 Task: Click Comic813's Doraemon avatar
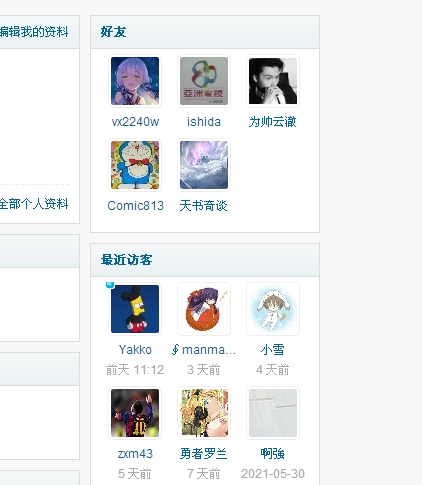(x=135, y=165)
